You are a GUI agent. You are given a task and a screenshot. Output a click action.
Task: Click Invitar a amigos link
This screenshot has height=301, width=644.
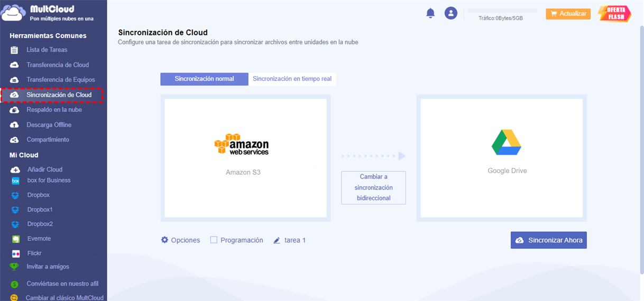[x=48, y=267]
